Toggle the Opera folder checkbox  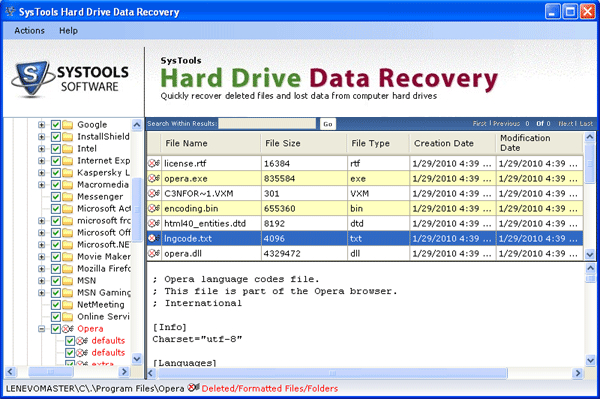[56, 329]
